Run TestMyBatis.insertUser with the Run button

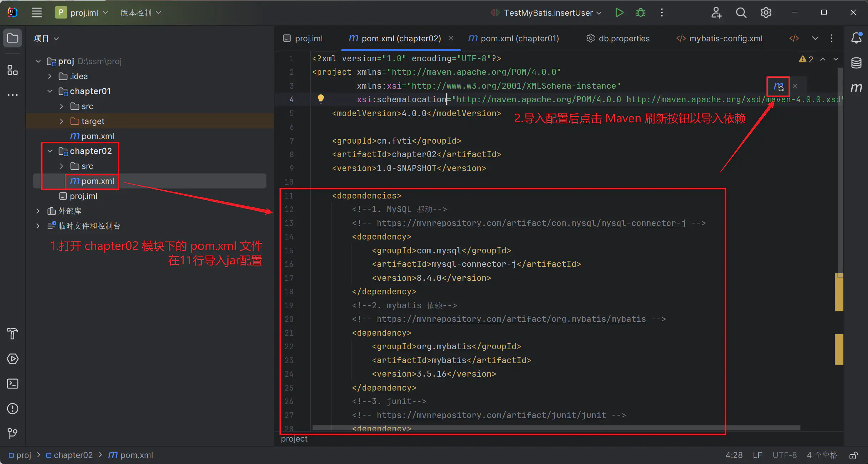[619, 13]
